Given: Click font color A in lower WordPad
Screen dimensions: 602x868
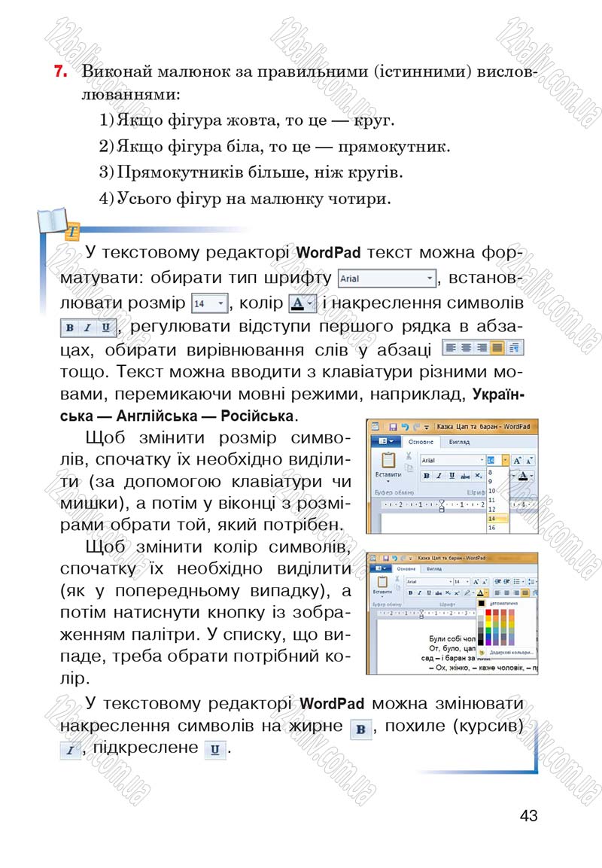Looking at the screenshot, I should pos(480,593).
